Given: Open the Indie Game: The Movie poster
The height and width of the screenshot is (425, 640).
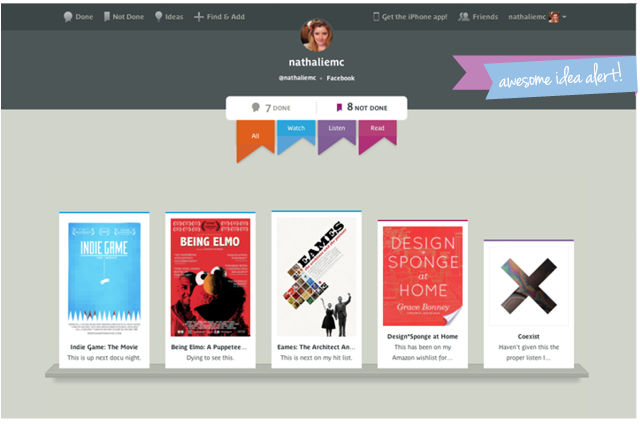Looking at the screenshot, I should pyautogui.click(x=104, y=272).
